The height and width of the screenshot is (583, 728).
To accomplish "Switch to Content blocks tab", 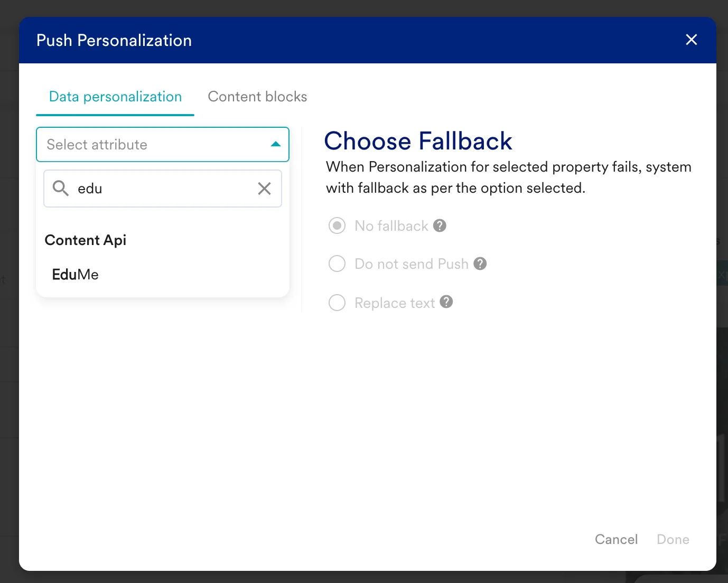I will click(x=257, y=97).
